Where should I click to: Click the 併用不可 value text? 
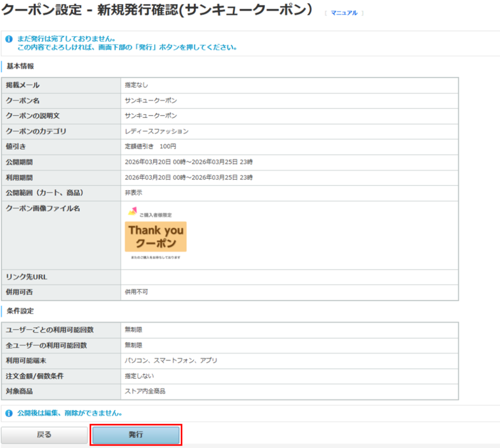pyautogui.click(x=136, y=292)
